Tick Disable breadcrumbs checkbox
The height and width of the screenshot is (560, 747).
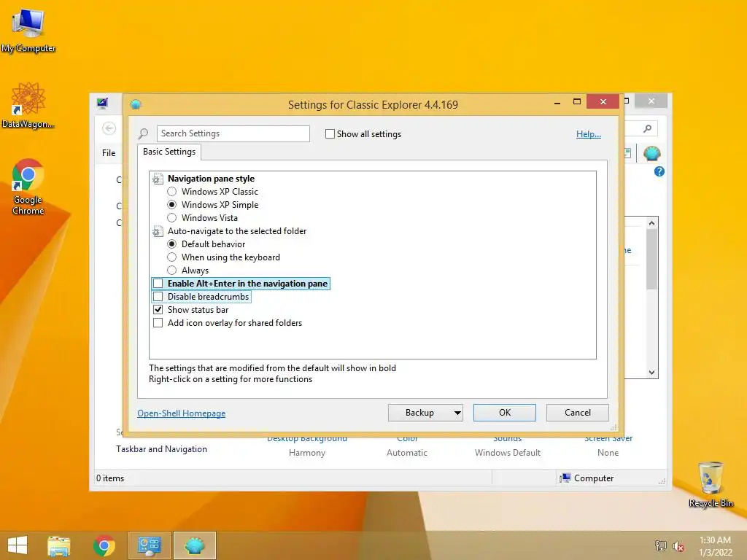tap(158, 297)
